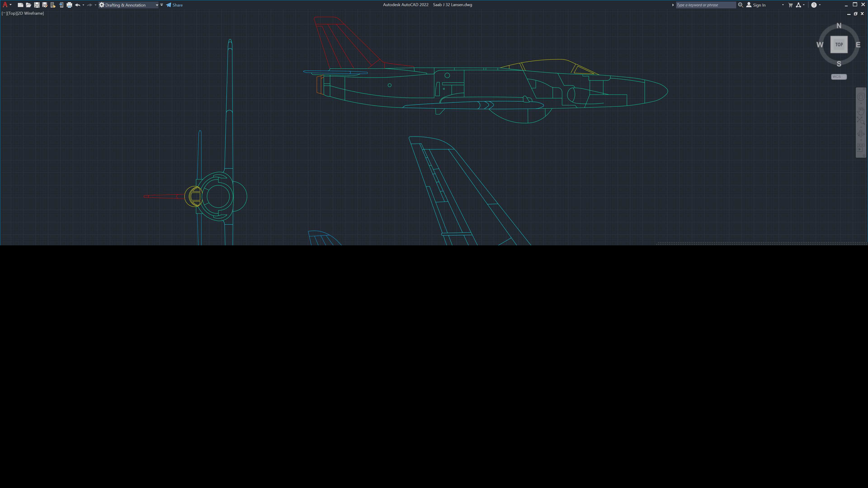Click the Open folder icon in the Quick Access toolbar
868x488 pixels.
[29, 5]
